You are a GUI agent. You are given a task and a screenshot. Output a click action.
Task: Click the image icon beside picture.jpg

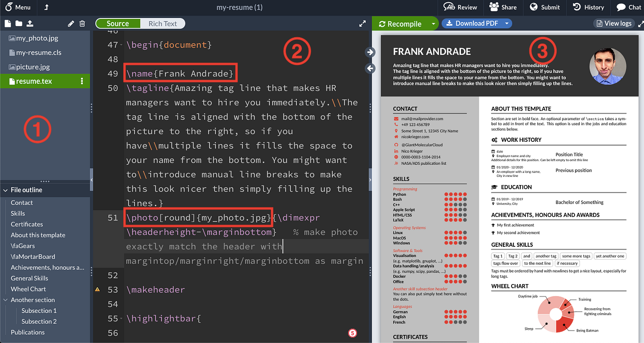[x=12, y=67]
